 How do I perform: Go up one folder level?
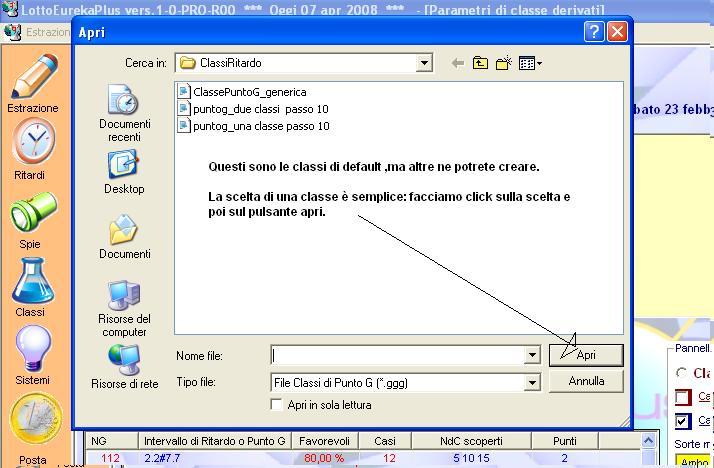click(x=480, y=63)
